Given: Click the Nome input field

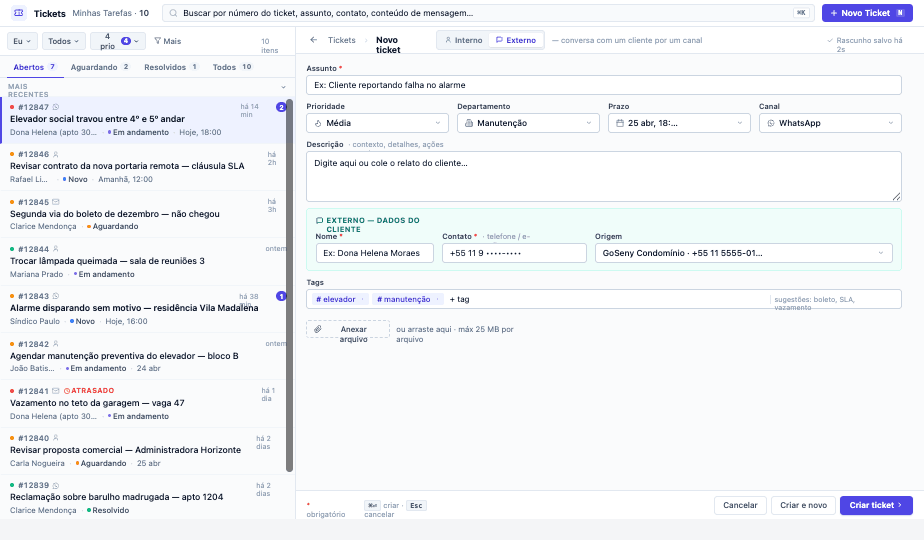Looking at the screenshot, I should tap(375, 253).
